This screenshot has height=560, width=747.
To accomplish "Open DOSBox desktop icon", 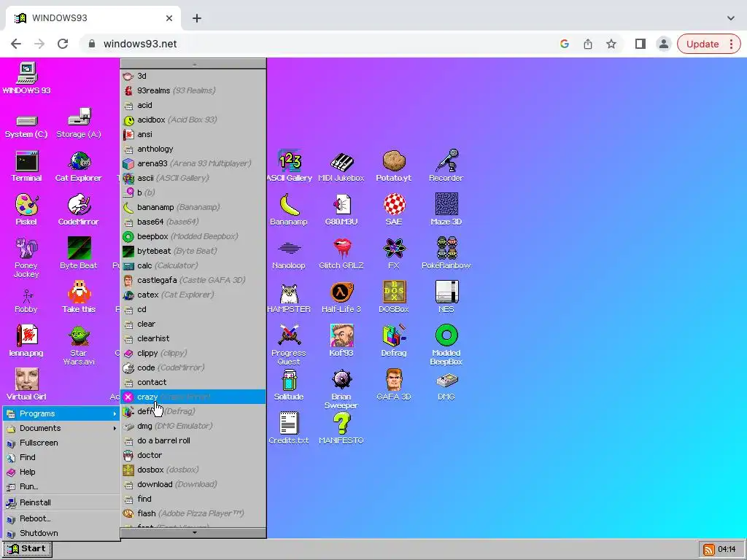I will 394,297.
